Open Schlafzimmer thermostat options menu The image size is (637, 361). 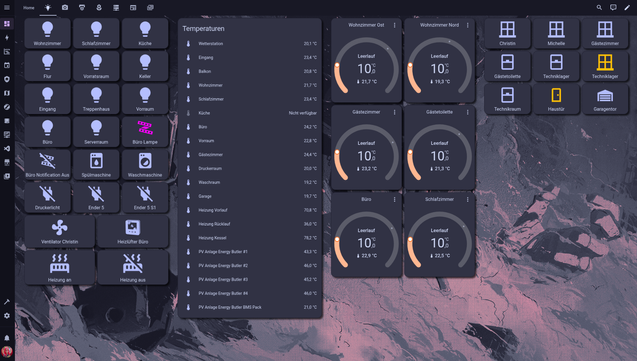coord(468,199)
